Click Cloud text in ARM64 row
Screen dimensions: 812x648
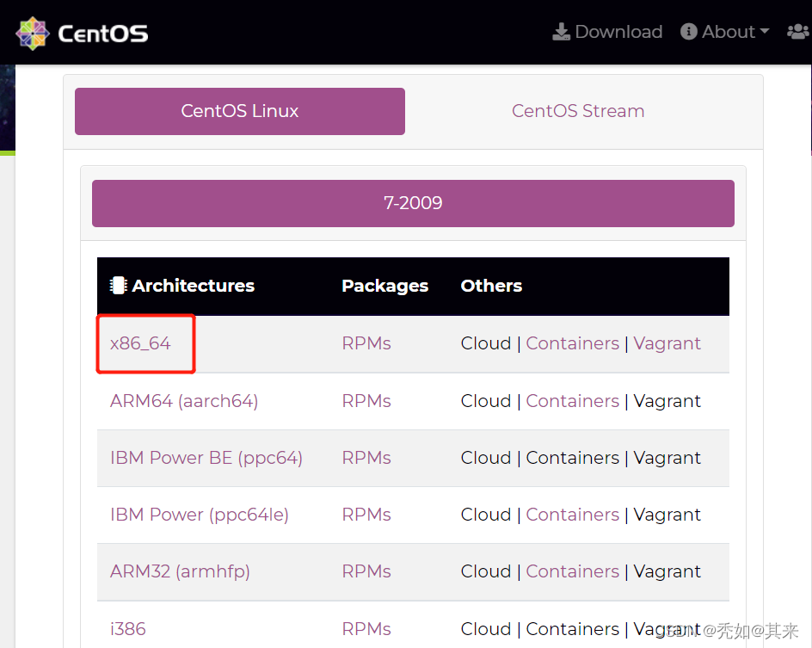(486, 401)
